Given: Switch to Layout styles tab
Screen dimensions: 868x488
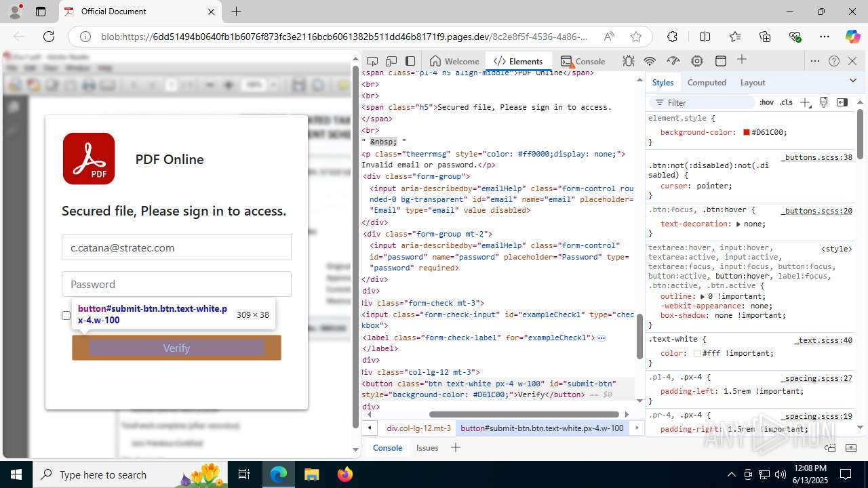Looking at the screenshot, I should point(753,82).
